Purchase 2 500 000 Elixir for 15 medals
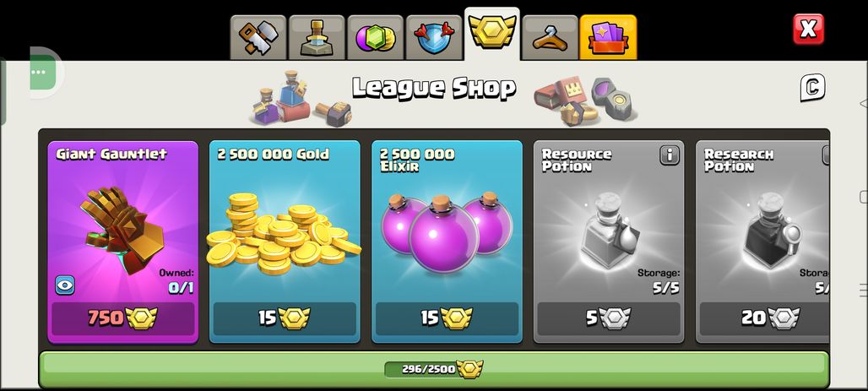 click(447, 318)
